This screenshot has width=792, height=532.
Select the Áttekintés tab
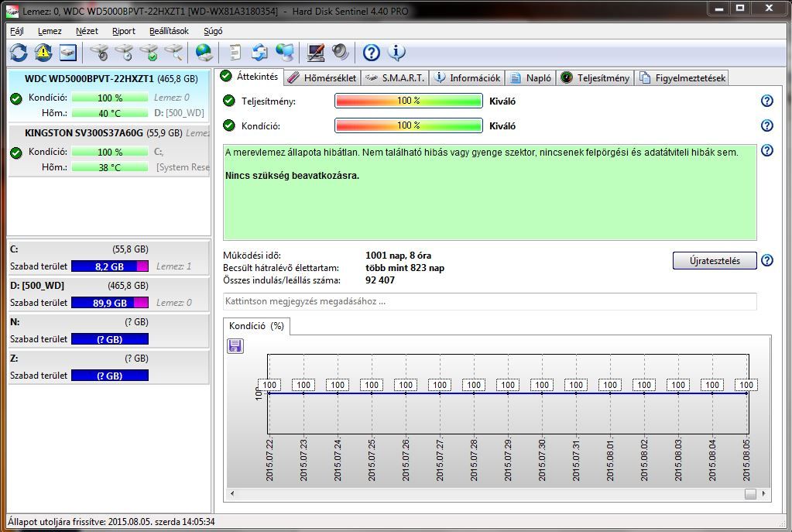click(x=250, y=77)
